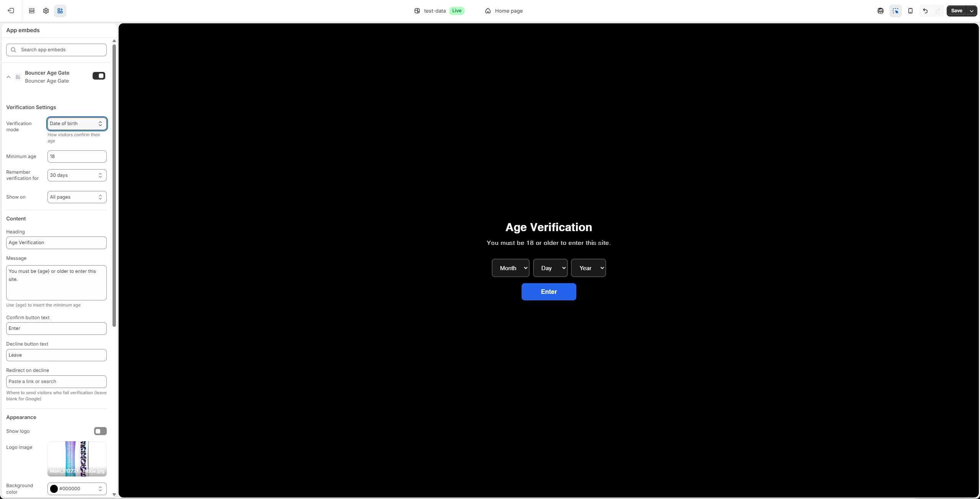The width and height of the screenshot is (980, 499).
Task: Click the exit editor icon
Action: pyautogui.click(x=11, y=11)
